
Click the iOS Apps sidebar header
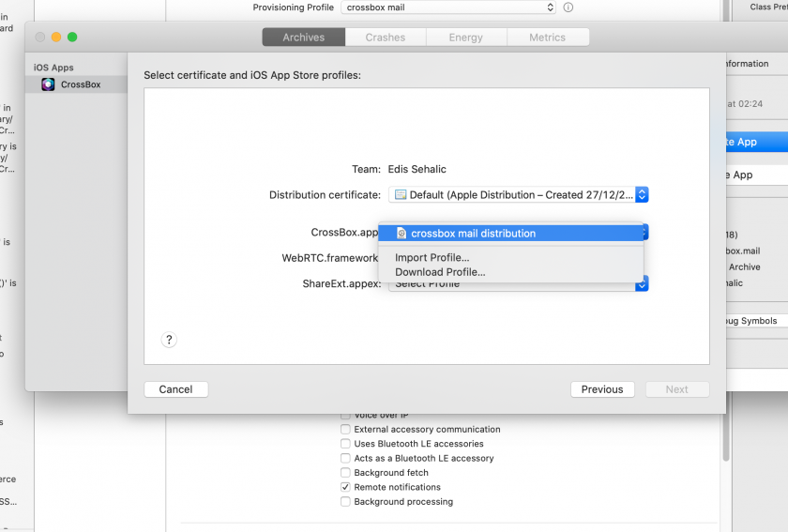click(53, 68)
